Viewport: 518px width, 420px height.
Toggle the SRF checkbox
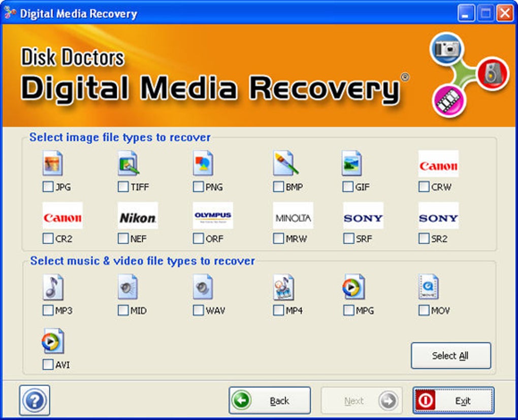click(x=348, y=238)
